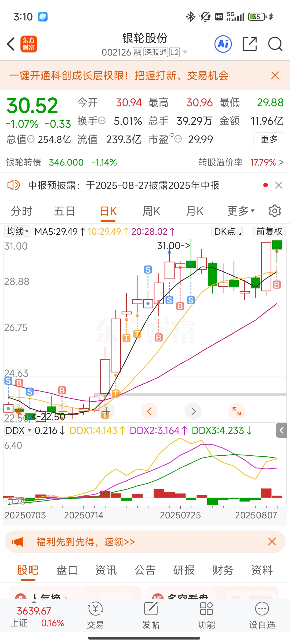This screenshot has height=644, width=290.
Task: Tap the 31.00 high price label
Action: click(x=173, y=245)
